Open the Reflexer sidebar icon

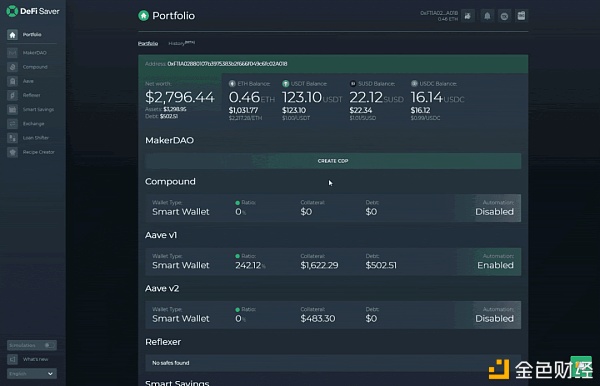click(12, 95)
